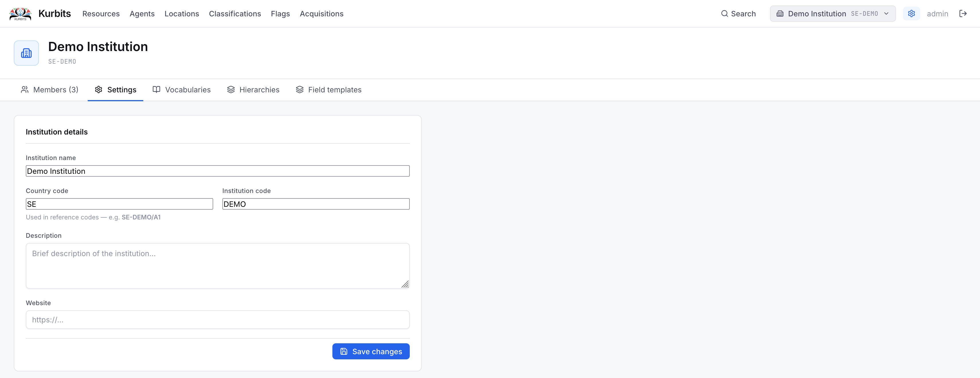
Task: Open the Resources menu
Action: (101, 14)
